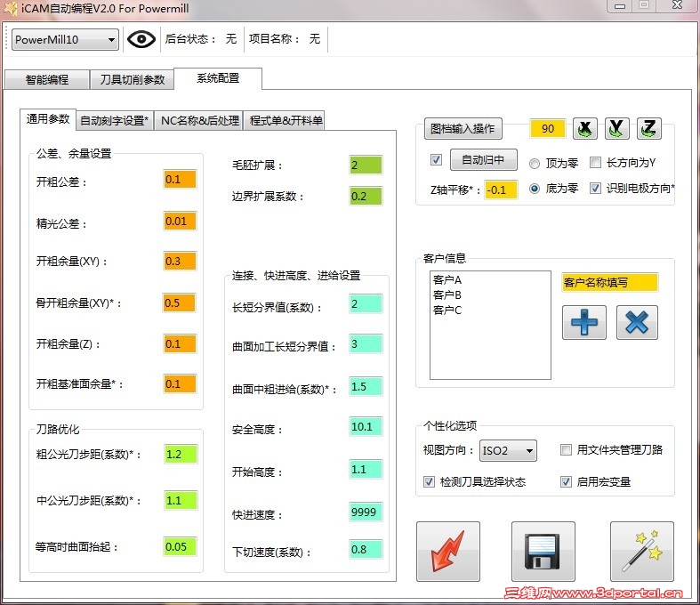Select the 系统配置 tab

[x=218, y=78]
